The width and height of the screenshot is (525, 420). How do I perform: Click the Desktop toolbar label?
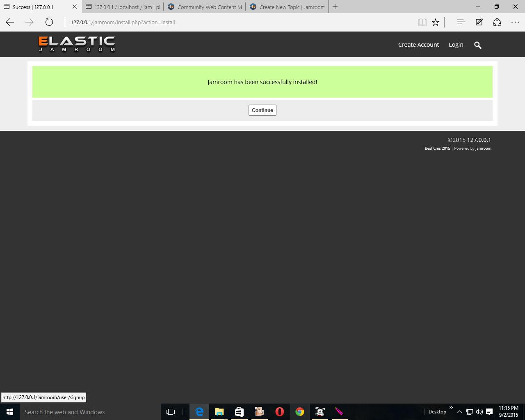coord(437,412)
